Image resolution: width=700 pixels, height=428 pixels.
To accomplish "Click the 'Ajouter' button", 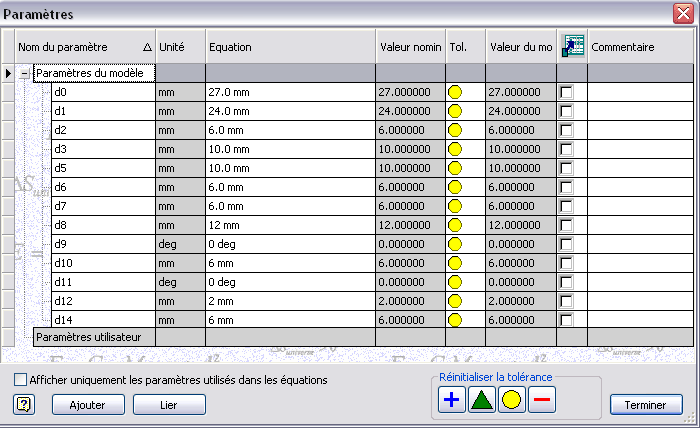I will 88,405.
